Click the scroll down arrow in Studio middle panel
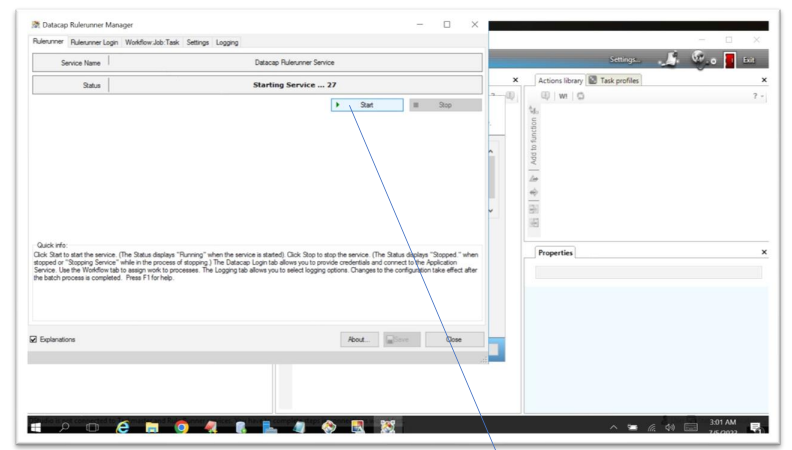The height and width of the screenshot is (450, 792). click(490, 210)
